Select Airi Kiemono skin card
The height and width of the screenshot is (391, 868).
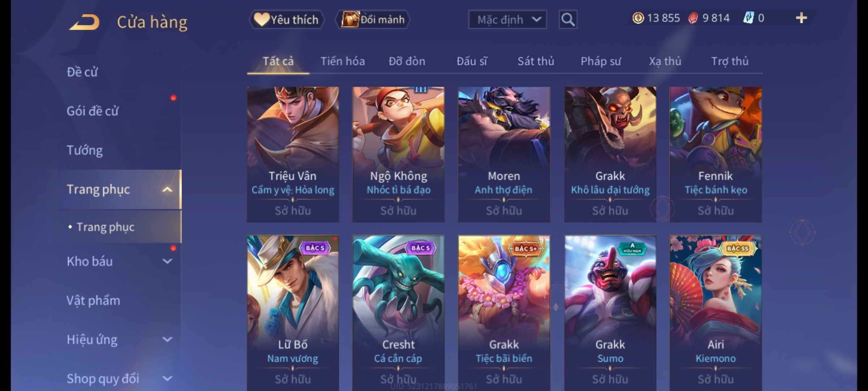716,313
